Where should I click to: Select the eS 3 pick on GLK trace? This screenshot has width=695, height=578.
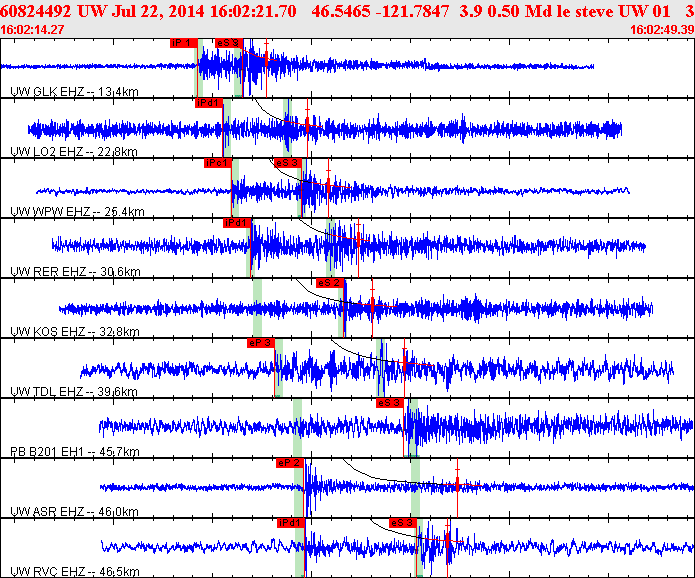(x=229, y=43)
